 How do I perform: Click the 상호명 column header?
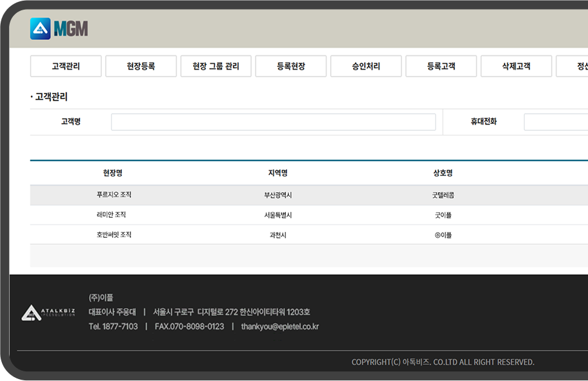click(443, 173)
